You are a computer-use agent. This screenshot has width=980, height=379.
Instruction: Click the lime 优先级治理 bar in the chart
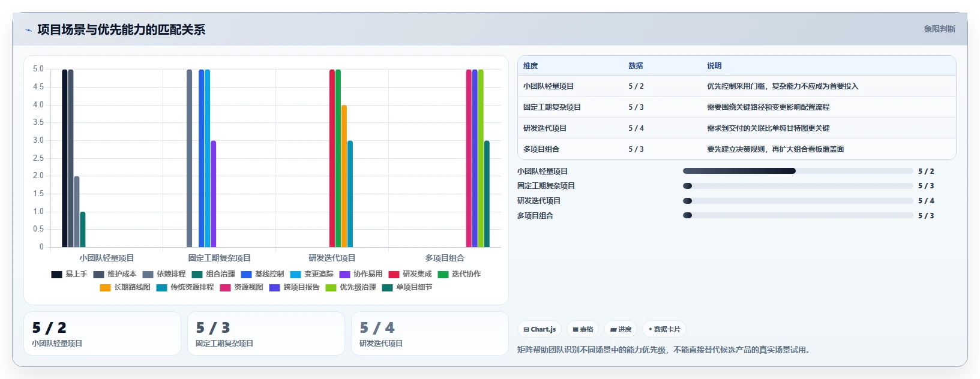pos(481,158)
